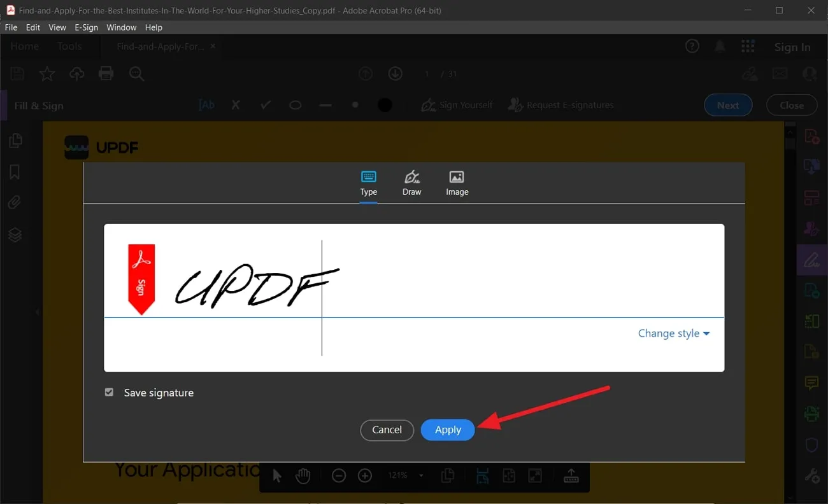Open the layers panel

pos(15,235)
